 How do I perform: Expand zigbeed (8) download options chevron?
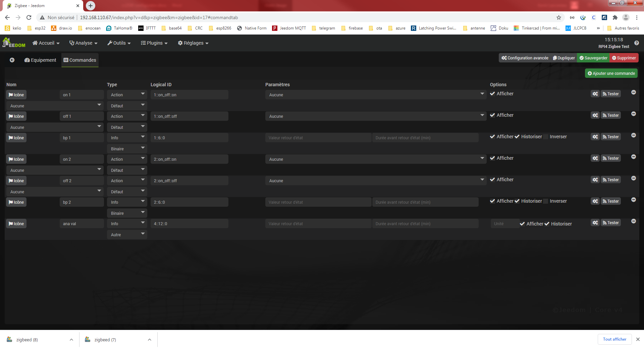71,340
